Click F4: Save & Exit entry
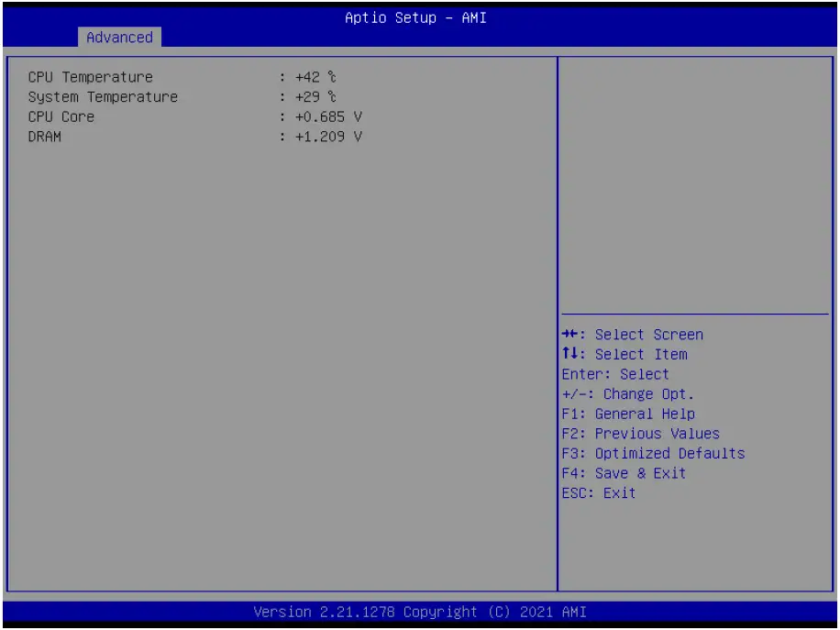This screenshot has height=630, width=840. (635, 473)
